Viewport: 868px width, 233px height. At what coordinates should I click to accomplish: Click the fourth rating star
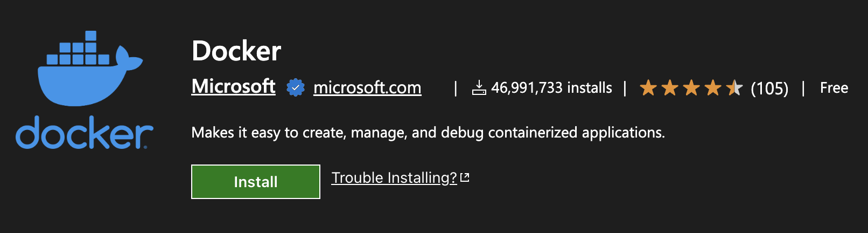tap(713, 87)
